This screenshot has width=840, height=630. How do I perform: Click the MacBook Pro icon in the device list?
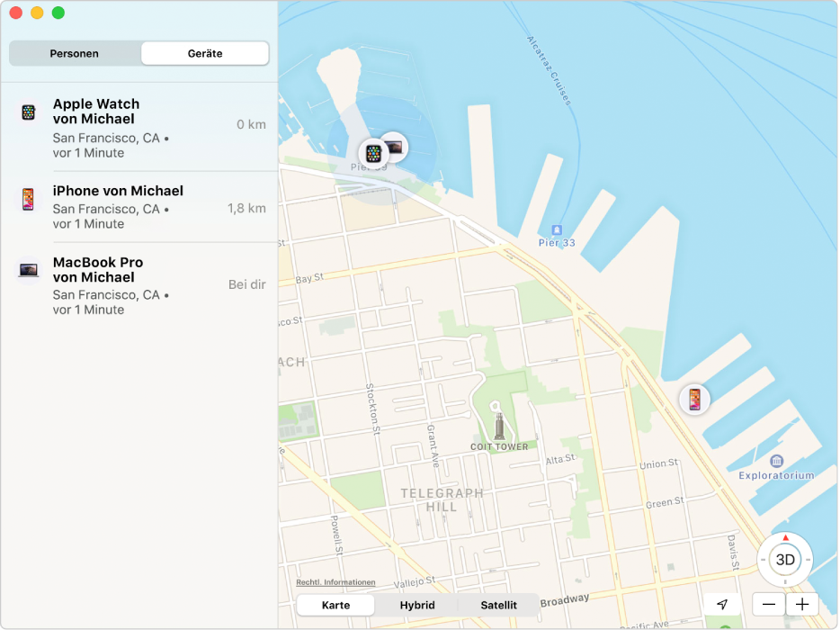29,270
